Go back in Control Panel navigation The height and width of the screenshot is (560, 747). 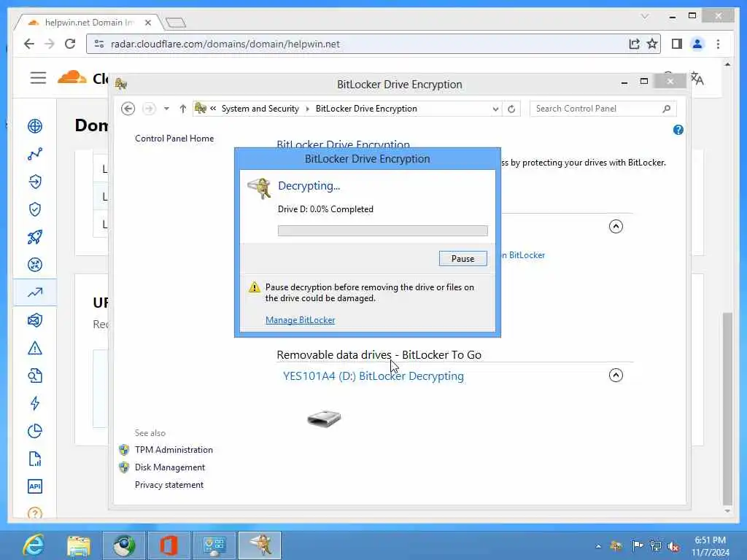tap(128, 109)
